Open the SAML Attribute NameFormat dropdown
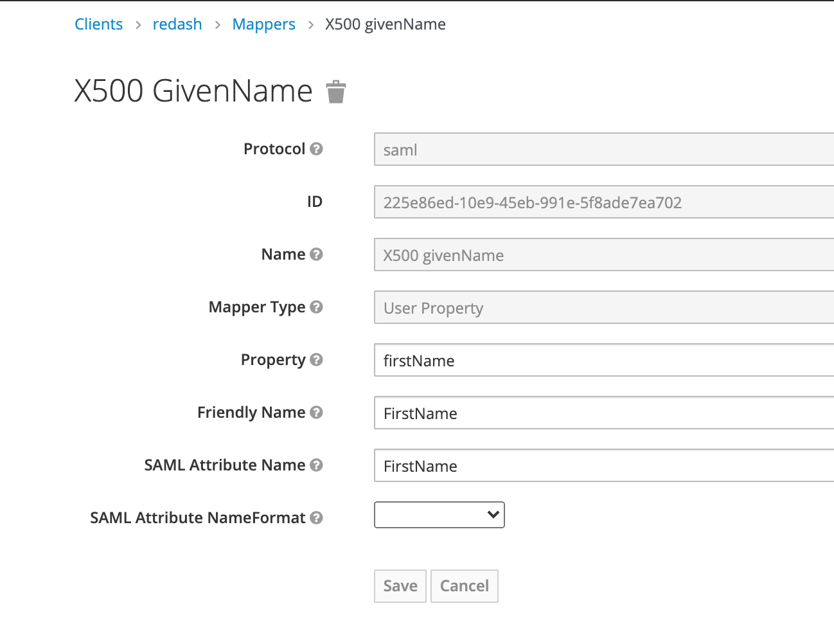This screenshot has height=644, width=834. [439, 515]
